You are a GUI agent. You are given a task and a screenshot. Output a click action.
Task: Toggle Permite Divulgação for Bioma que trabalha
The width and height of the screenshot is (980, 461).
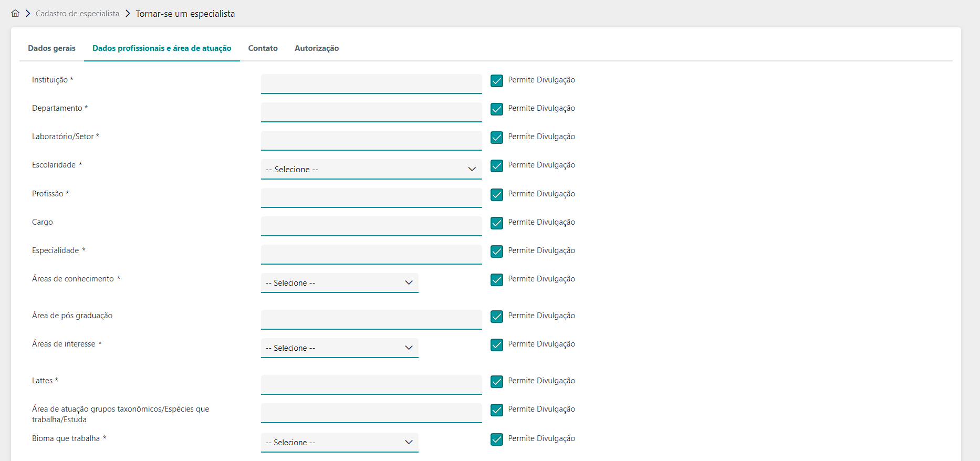click(496, 439)
